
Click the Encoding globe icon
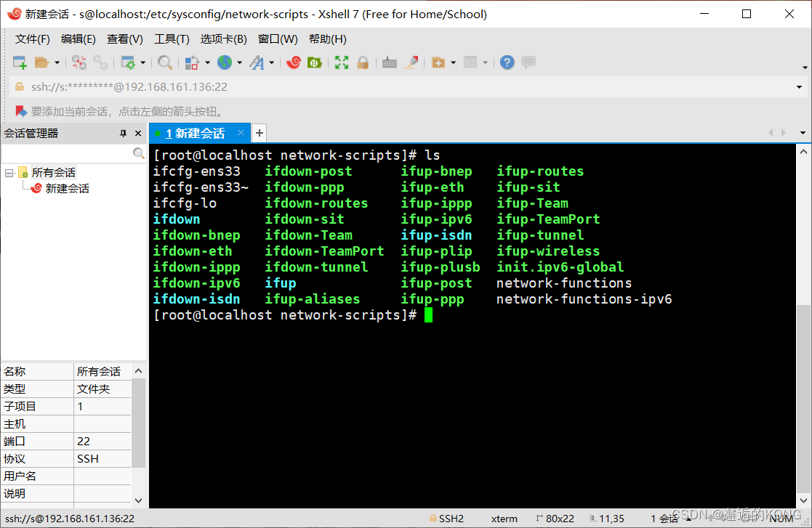(224, 62)
